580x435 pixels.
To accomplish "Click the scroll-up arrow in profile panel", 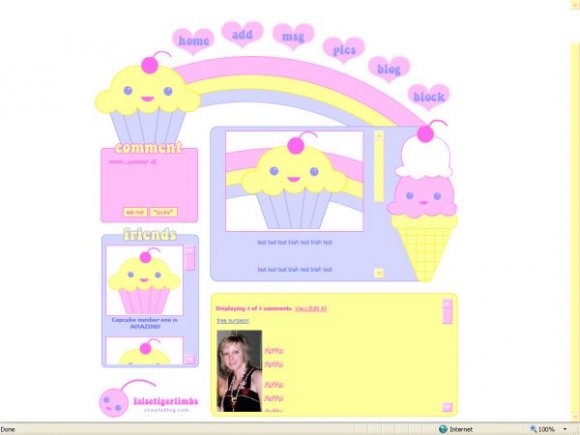I will pos(378,135).
